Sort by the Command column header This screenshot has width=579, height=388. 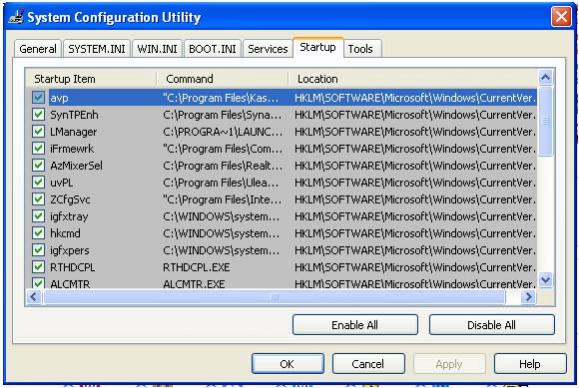[223, 79]
